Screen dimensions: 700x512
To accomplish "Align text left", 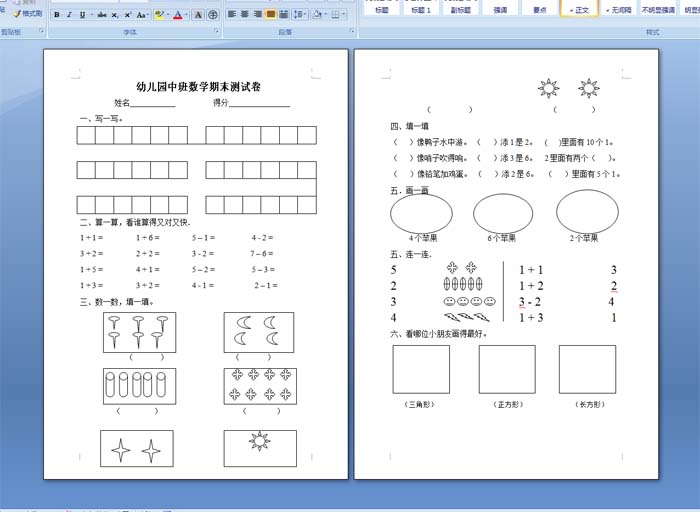I will 232,14.
